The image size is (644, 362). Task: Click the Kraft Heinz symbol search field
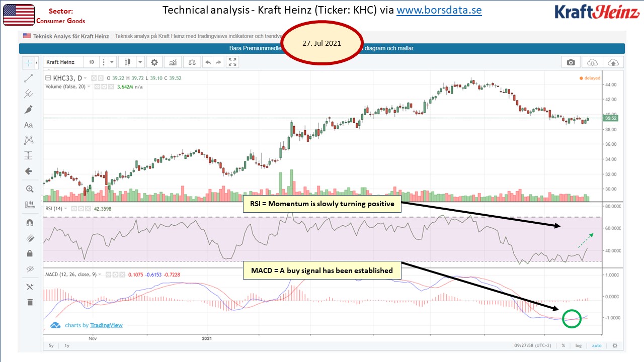pyautogui.click(x=63, y=62)
